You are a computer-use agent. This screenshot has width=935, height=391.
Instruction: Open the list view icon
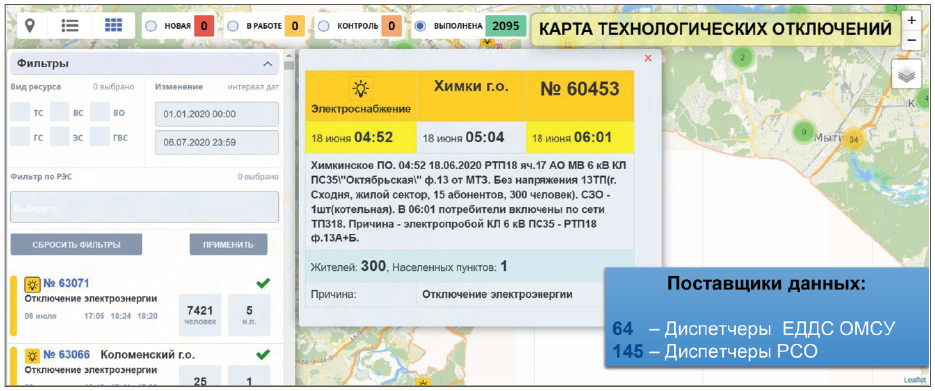coord(71,26)
